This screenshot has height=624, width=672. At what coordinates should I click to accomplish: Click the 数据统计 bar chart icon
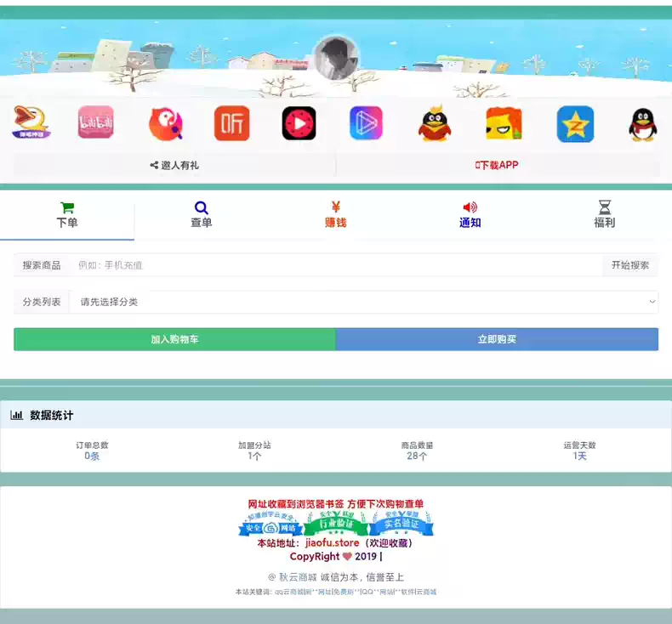(x=17, y=415)
